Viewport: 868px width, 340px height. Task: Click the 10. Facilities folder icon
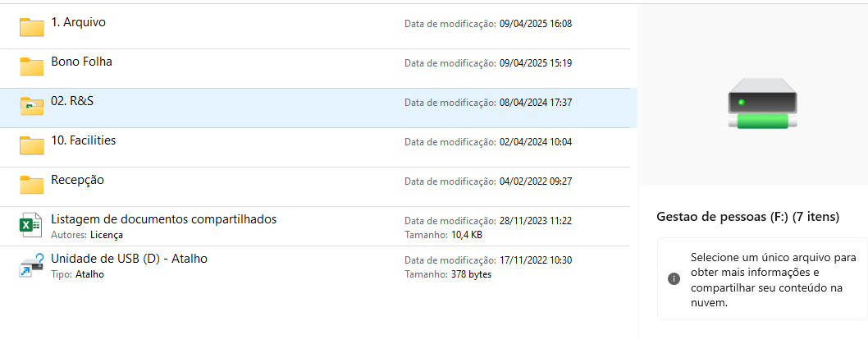(x=31, y=145)
